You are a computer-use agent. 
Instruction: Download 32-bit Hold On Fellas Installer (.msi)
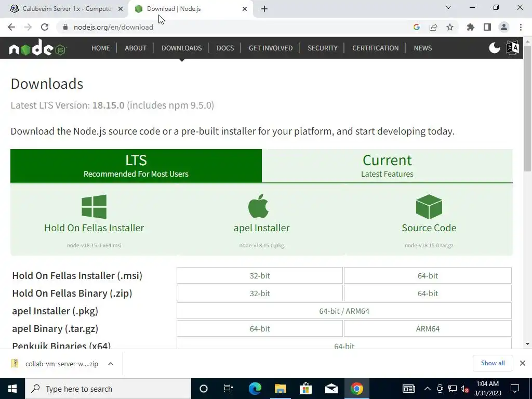click(x=260, y=275)
